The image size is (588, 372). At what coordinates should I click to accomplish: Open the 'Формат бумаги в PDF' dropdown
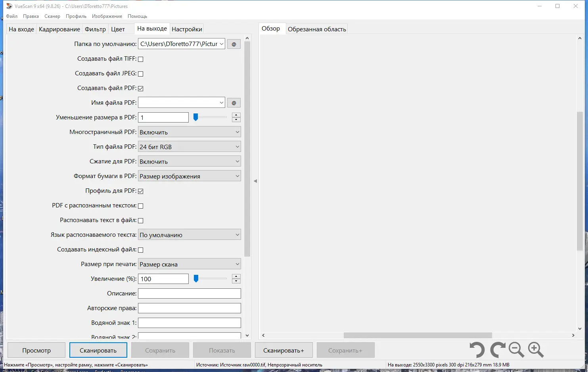pyautogui.click(x=190, y=176)
